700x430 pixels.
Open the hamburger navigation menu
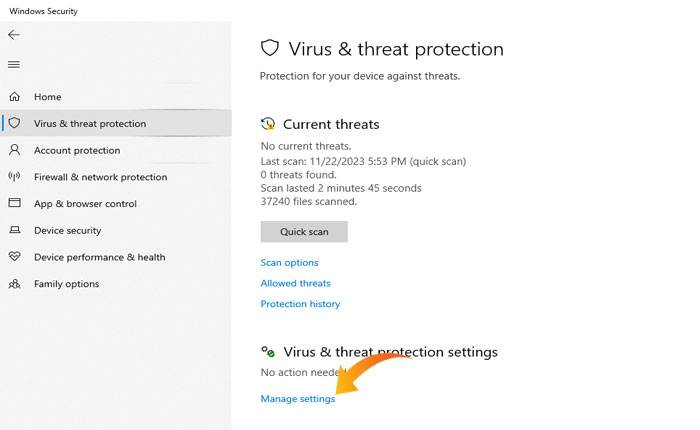pos(14,64)
